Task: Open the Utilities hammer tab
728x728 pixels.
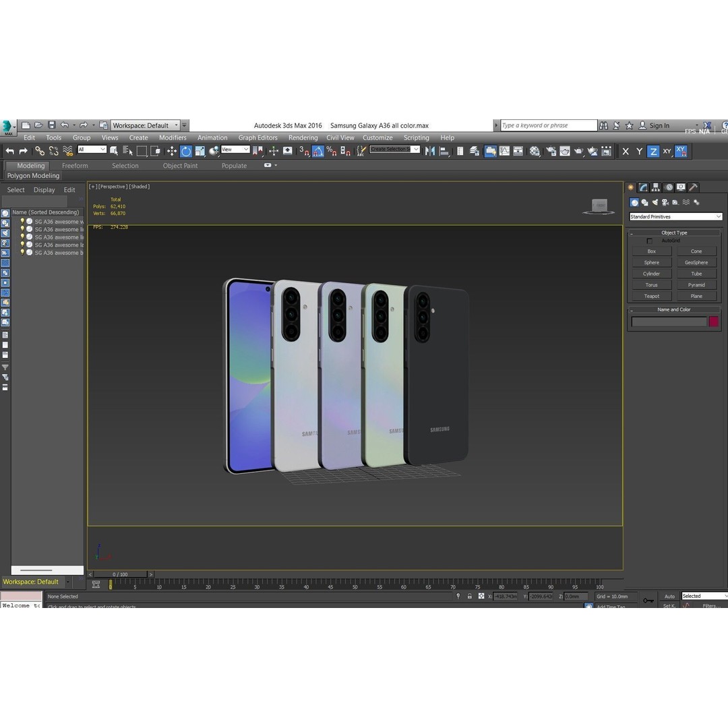Action: [x=693, y=187]
